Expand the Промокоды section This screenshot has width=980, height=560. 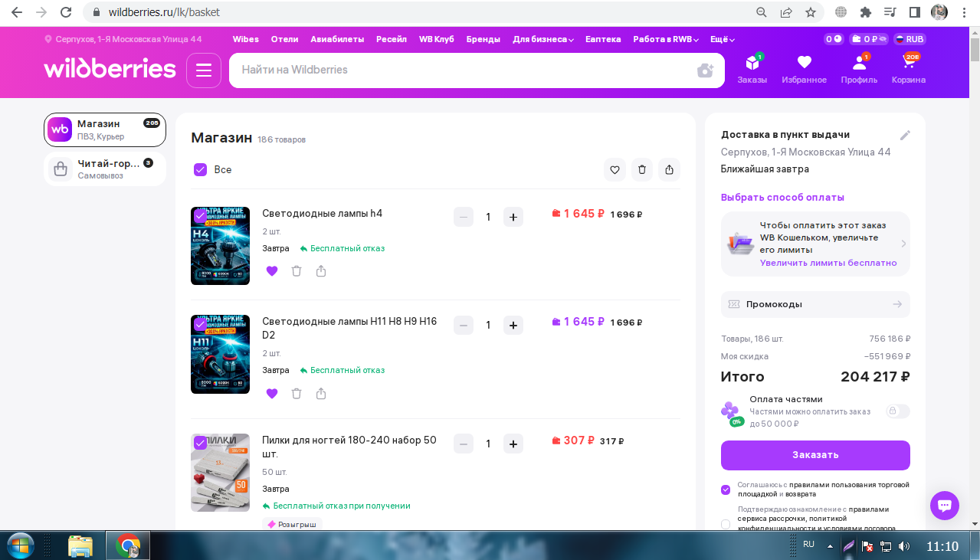(x=815, y=304)
